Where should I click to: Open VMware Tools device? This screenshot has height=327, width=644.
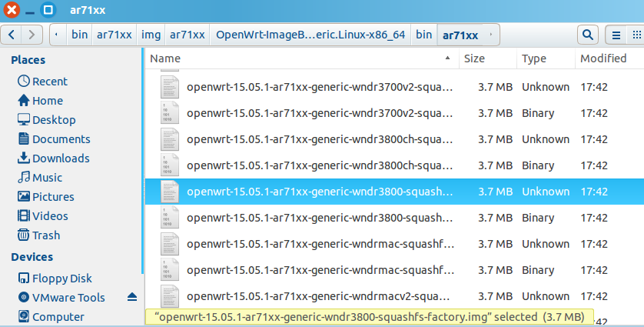pos(61,298)
